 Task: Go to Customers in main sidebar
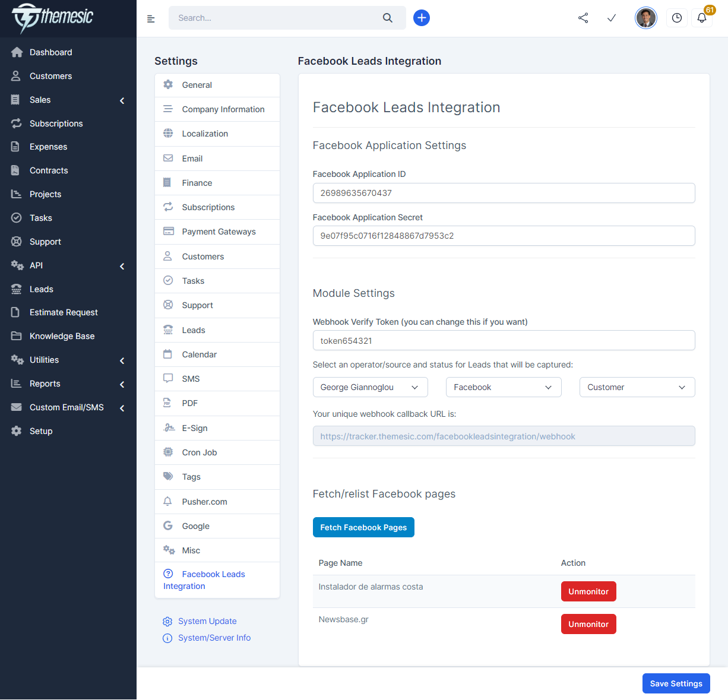pyautogui.click(x=50, y=76)
